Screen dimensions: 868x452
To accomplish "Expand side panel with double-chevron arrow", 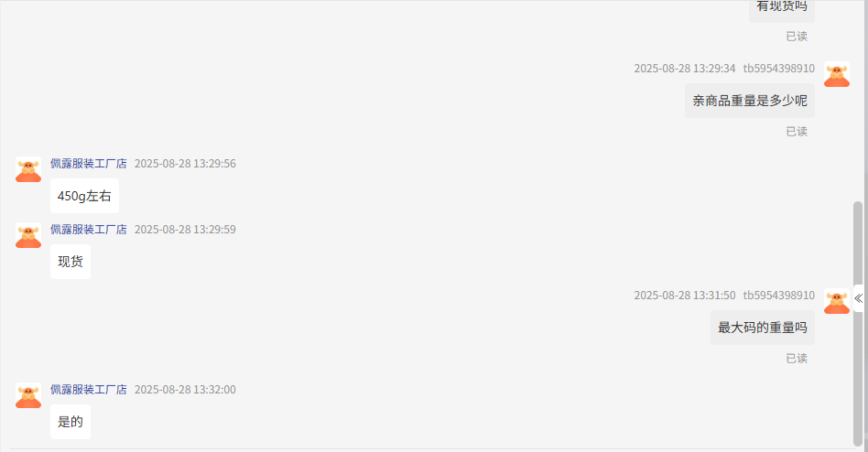I will [858, 299].
